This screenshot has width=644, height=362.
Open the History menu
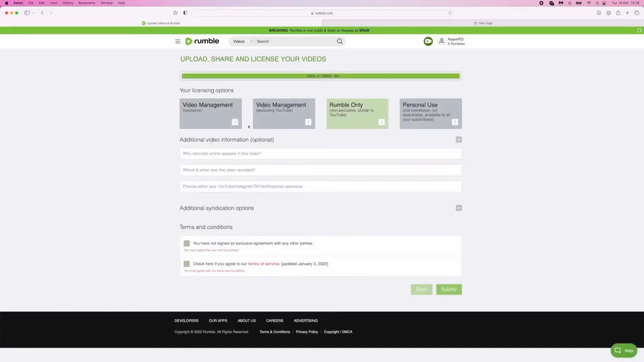68,3
